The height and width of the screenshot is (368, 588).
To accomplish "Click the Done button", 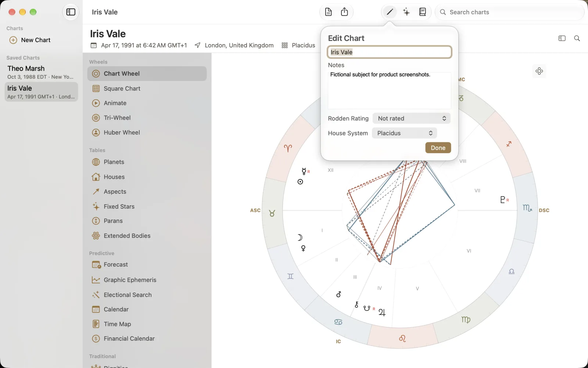I will click(438, 148).
